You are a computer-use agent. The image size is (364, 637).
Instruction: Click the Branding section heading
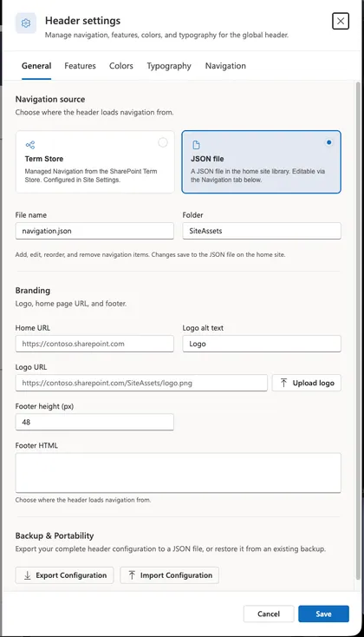(x=33, y=291)
